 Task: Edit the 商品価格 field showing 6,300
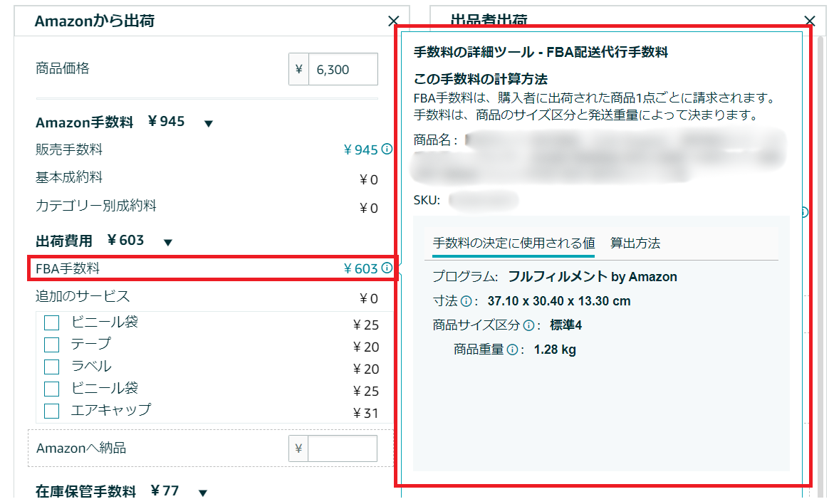click(343, 69)
